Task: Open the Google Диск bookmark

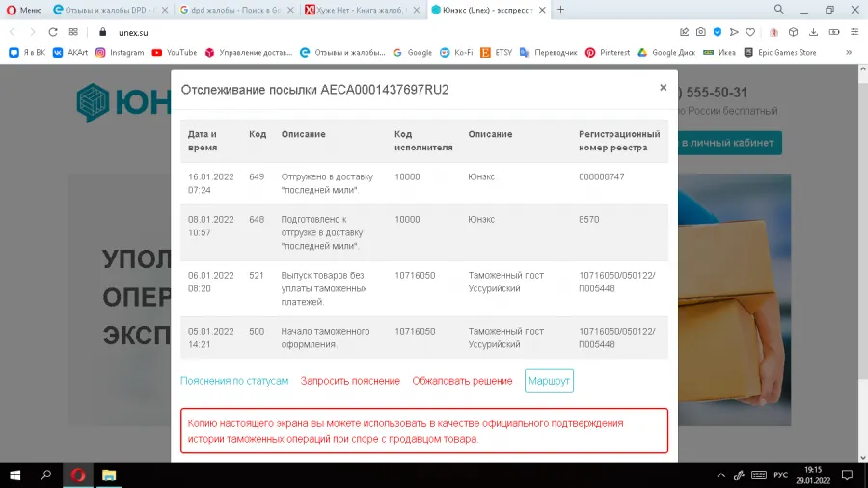Action: pyautogui.click(x=666, y=53)
